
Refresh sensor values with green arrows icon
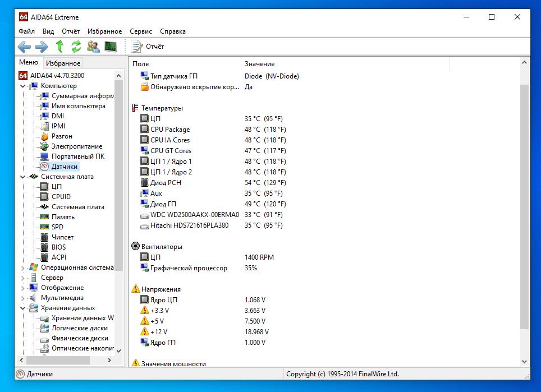pos(76,47)
